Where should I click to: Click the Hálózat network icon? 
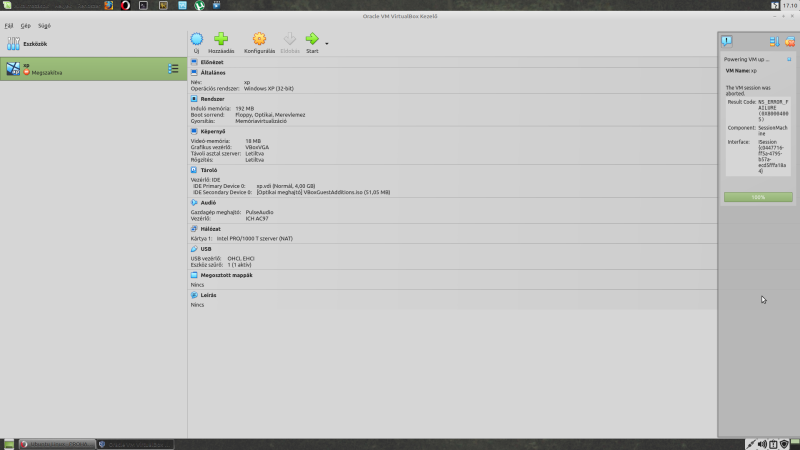[194, 230]
